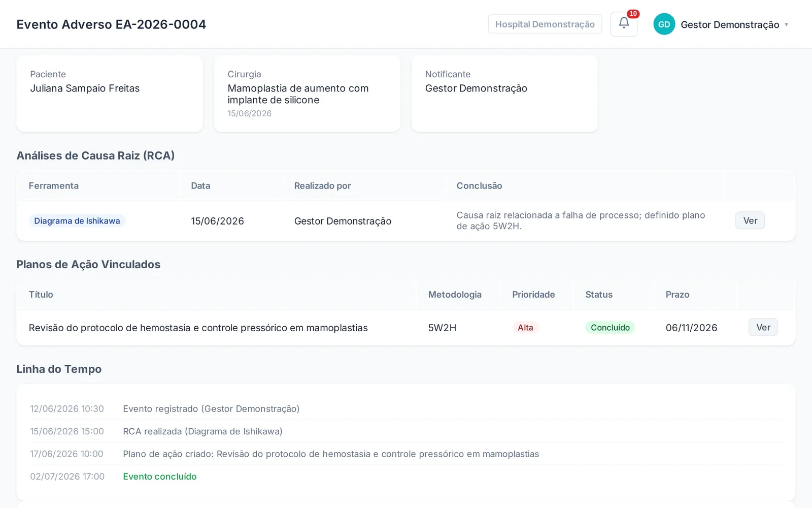Click the surgery date 15/06/2026 in Cirurgia card
The width and height of the screenshot is (812, 508).
tap(249, 113)
